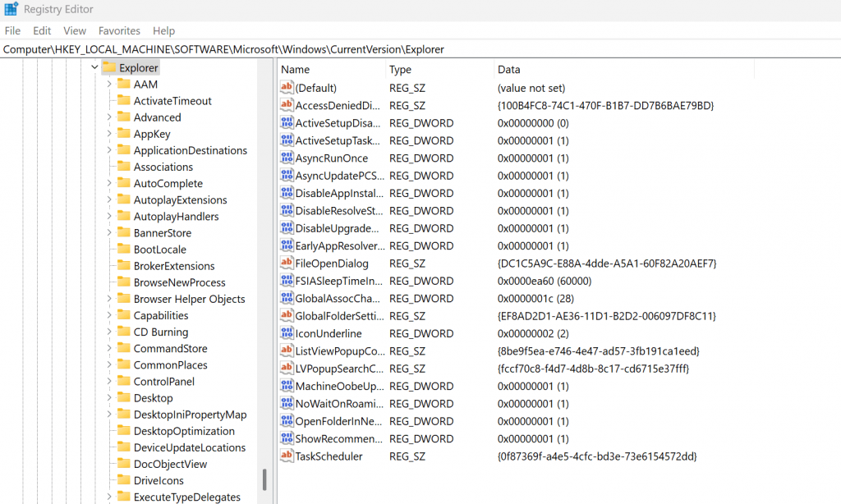Screen dimensions: 841x504
Task: Click the Associations folder icon
Action: 124,166
